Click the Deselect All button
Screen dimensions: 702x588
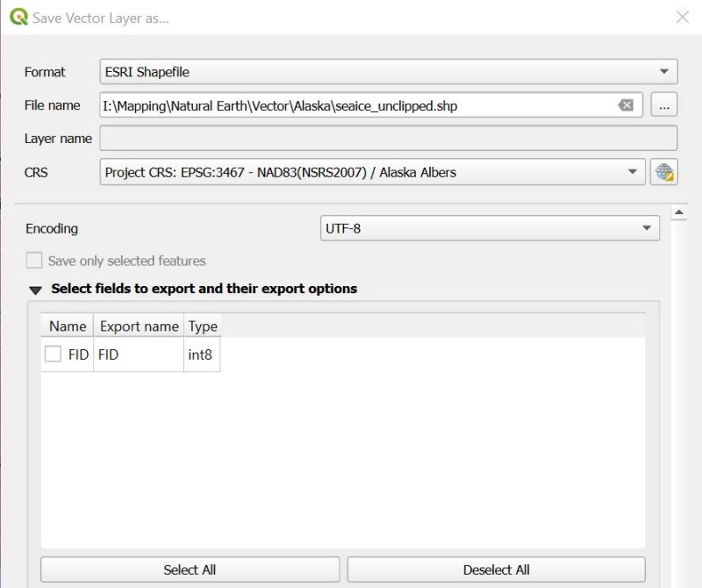pyautogui.click(x=496, y=570)
